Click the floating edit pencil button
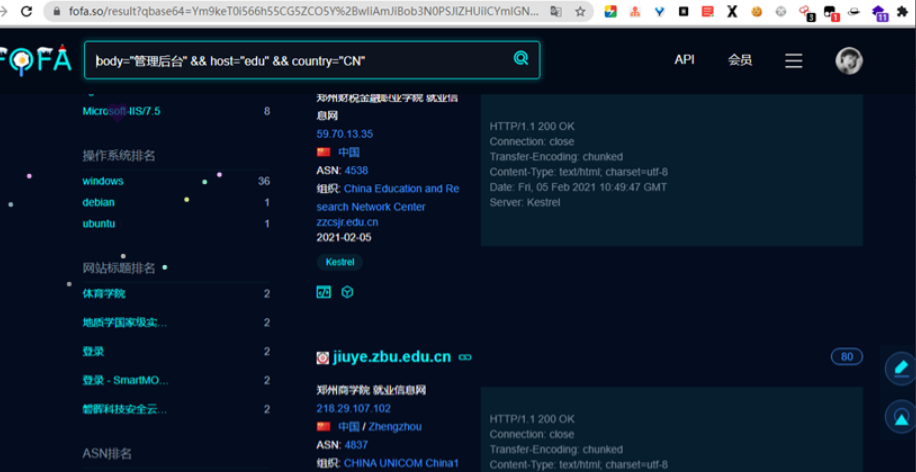916x472 pixels. point(901,369)
